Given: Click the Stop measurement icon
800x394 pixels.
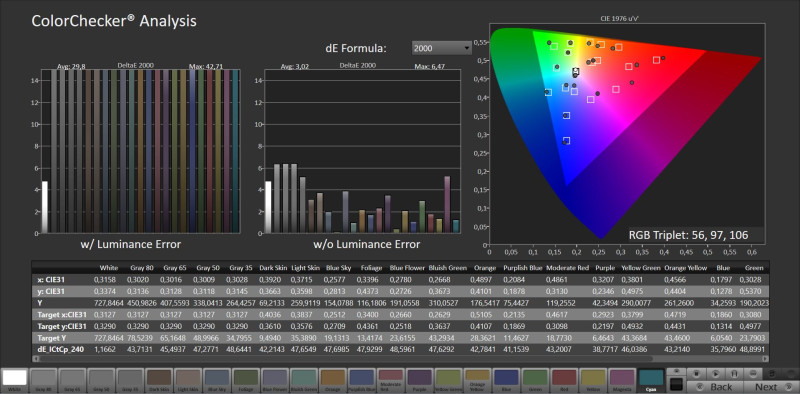Looking at the screenshot, I should click(696, 374).
